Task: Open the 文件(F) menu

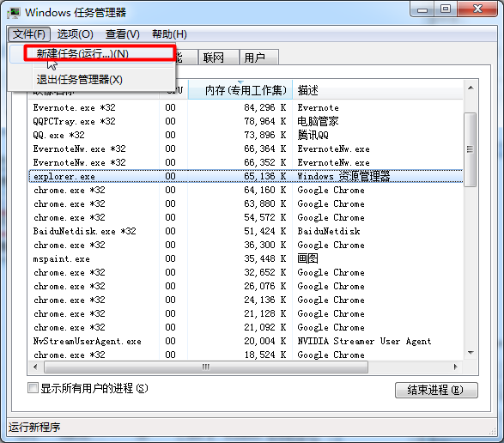Action: pyautogui.click(x=29, y=34)
